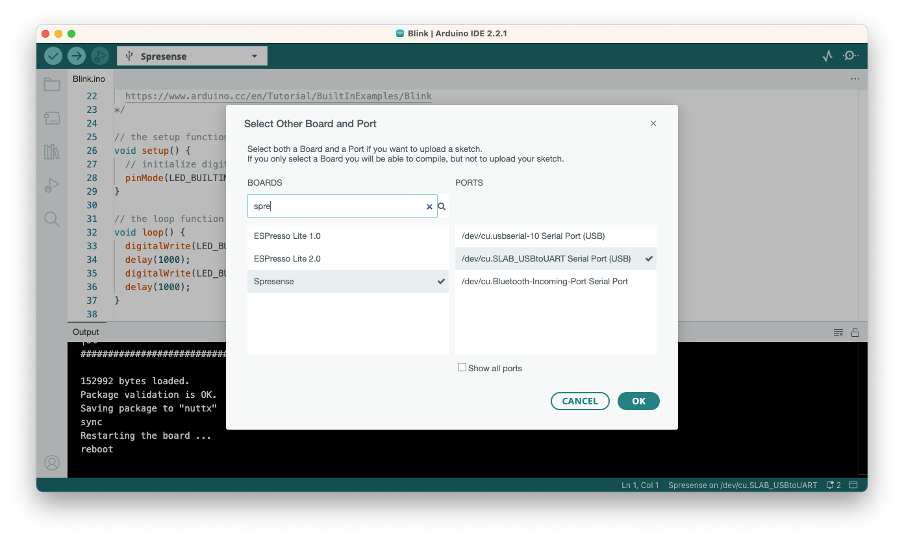This screenshot has height=540, width=904.
Task: Open the Serial Plotter icon
Action: click(827, 56)
